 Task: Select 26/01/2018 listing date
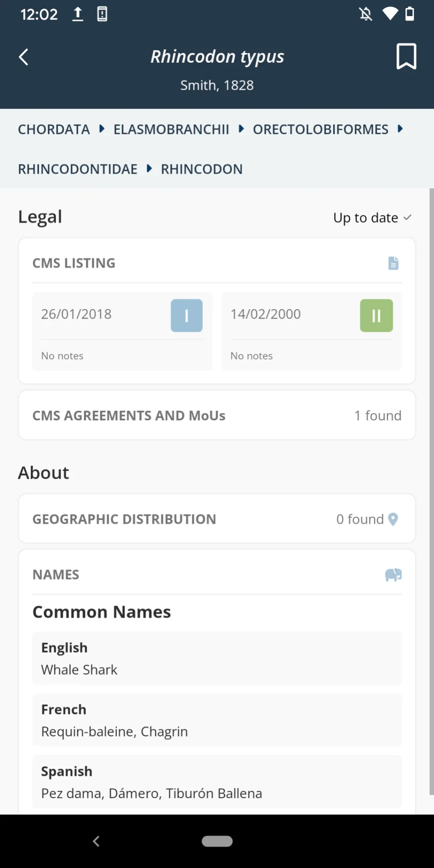point(76,314)
